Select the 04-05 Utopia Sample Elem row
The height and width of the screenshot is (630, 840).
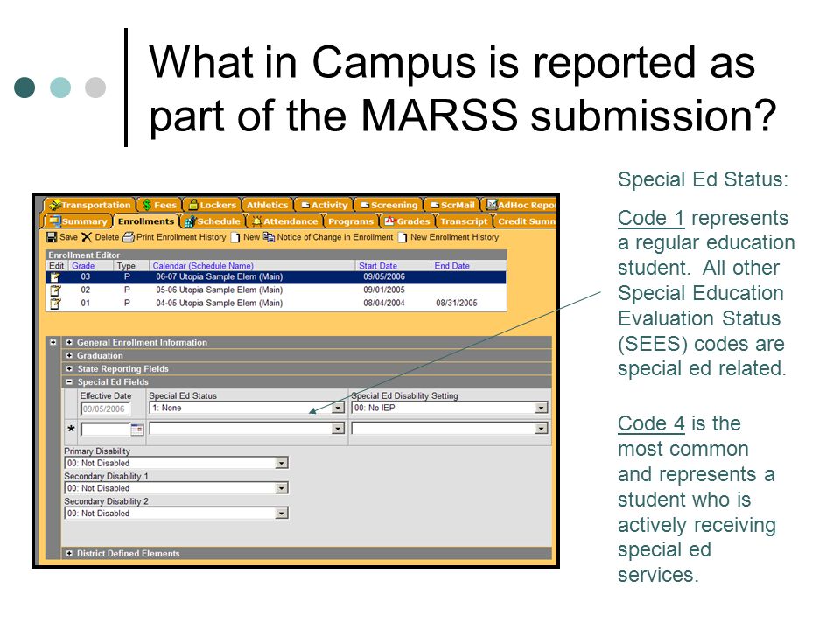[x=276, y=304]
